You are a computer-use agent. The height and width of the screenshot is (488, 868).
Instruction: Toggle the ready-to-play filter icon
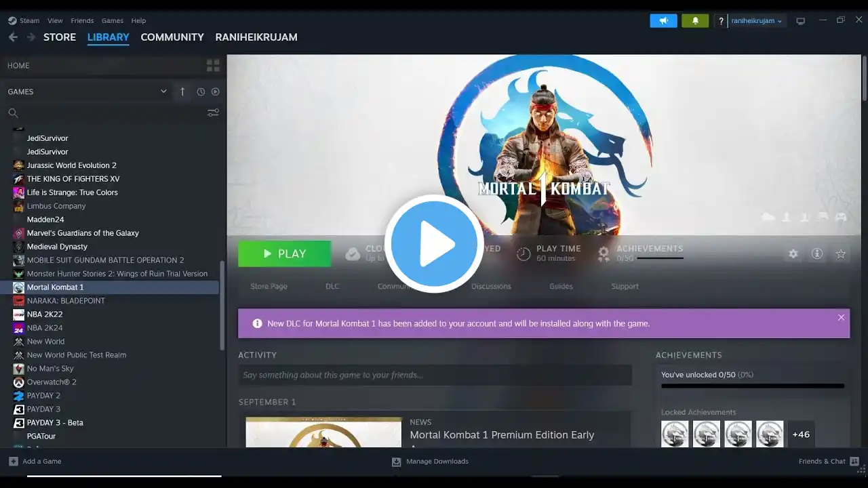pos(216,91)
